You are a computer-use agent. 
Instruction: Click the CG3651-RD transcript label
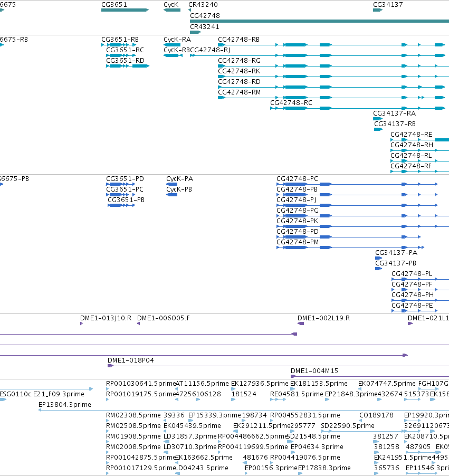(125, 60)
